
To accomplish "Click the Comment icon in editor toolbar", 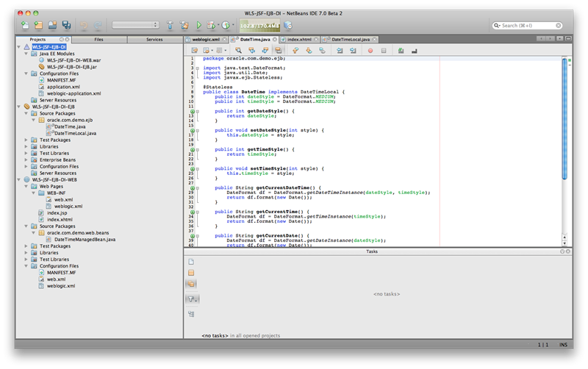I will pyautogui.click(x=401, y=50).
